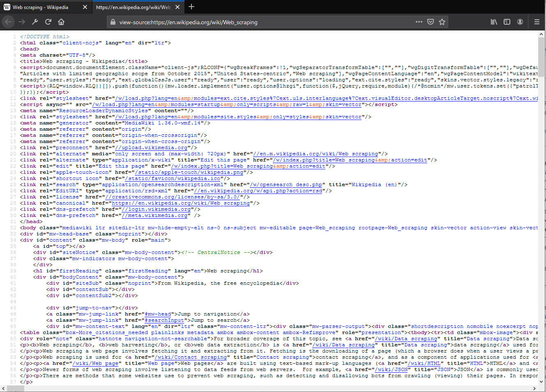Click the <a id="top"></a> line
Screen dimensions: 546x392
pyautogui.click(x=59, y=246)
